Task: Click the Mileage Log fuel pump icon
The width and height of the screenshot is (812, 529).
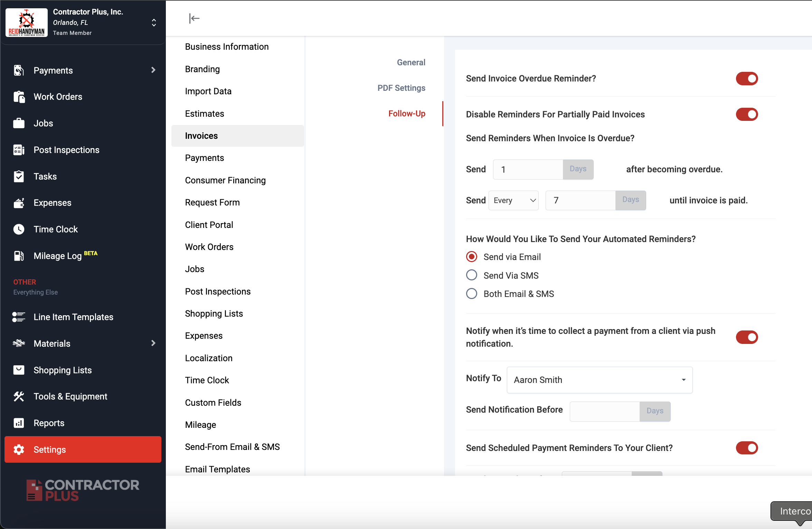Action: coord(19,256)
